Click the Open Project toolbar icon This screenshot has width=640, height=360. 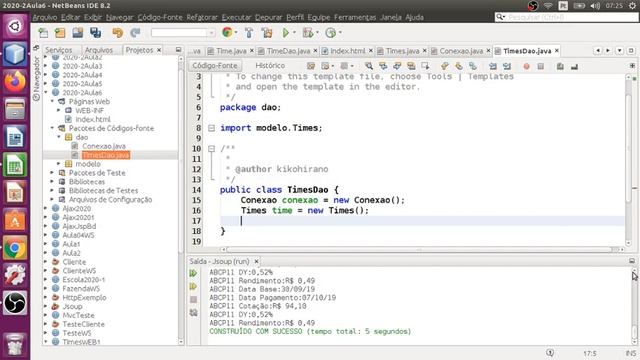click(x=78, y=33)
